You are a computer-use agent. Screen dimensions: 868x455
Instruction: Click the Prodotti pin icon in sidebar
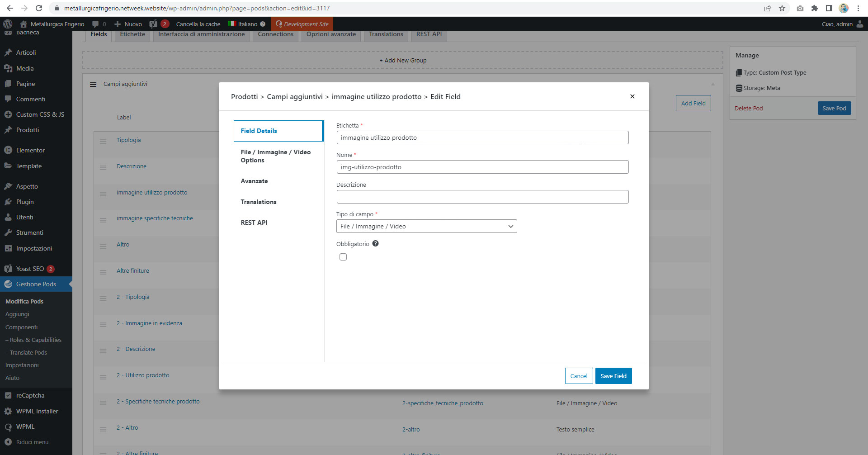point(8,130)
